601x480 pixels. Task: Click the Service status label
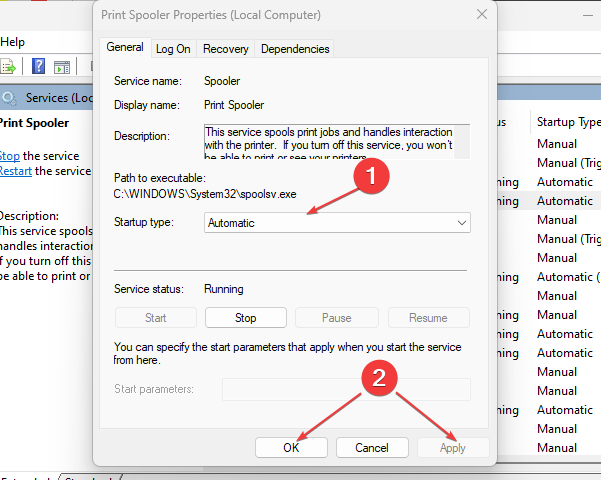[x=149, y=289]
